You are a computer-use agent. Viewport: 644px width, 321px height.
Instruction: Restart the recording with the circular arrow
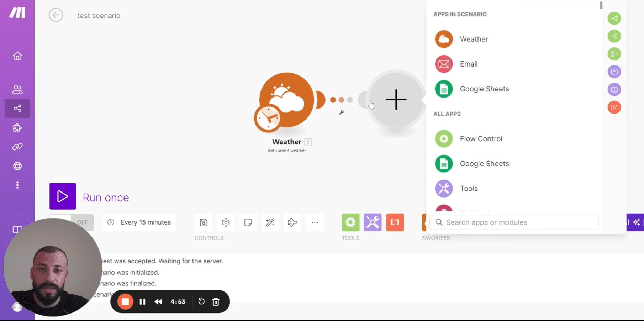(x=201, y=301)
